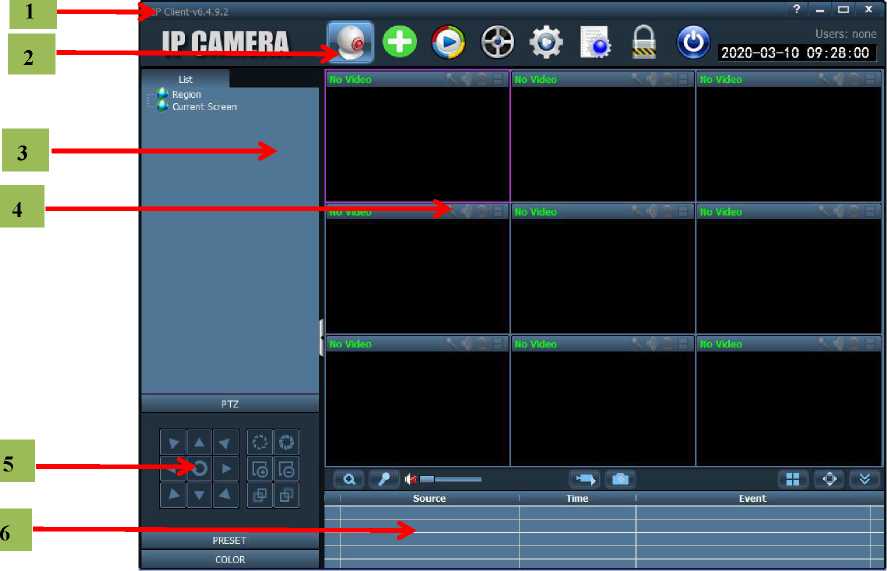Click the PTZ up arrow button
The height and width of the screenshot is (571, 887).
[x=200, y=443]
